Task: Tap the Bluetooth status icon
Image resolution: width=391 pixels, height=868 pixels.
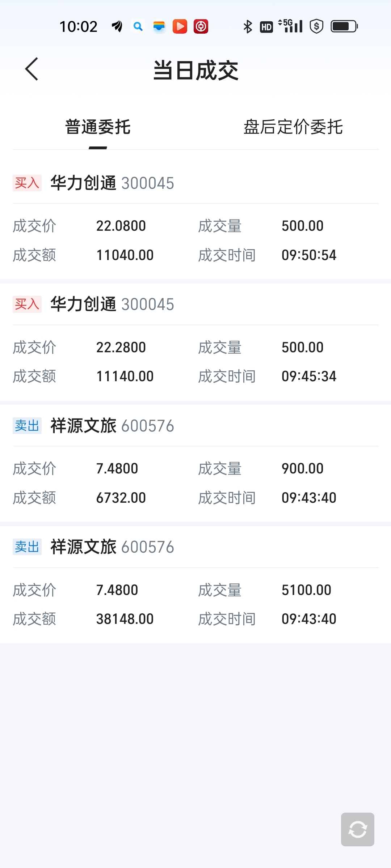Action: pyautogui.click(x=248, y=26)
